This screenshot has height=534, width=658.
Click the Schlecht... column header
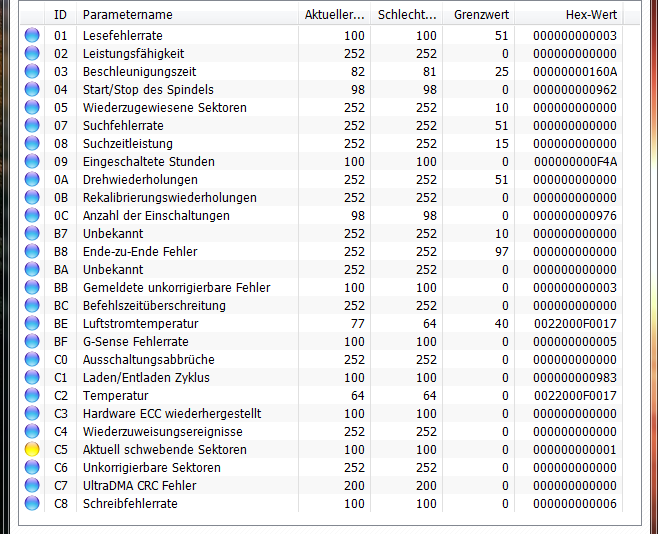tap(407, 15)
